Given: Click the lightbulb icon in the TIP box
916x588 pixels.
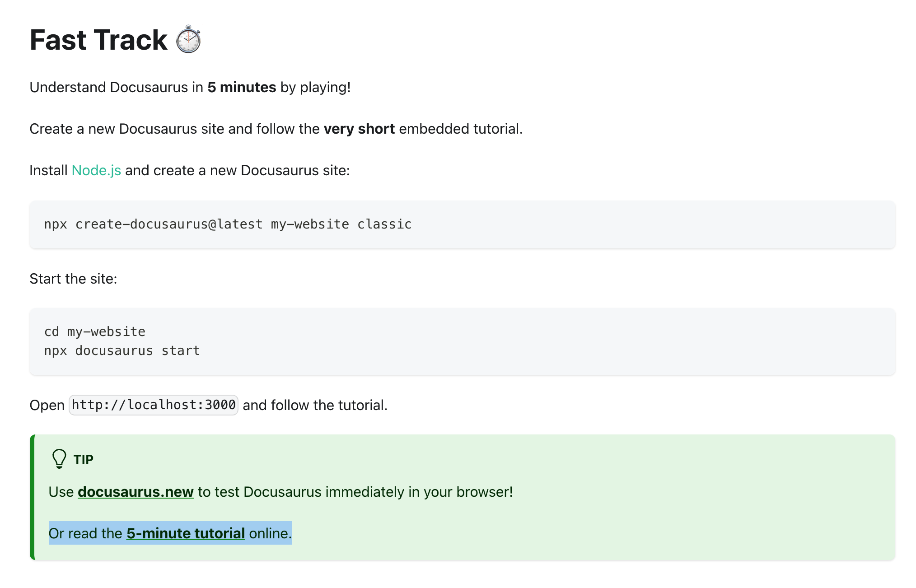Looking at the screenshot, I should click(59, 459).
